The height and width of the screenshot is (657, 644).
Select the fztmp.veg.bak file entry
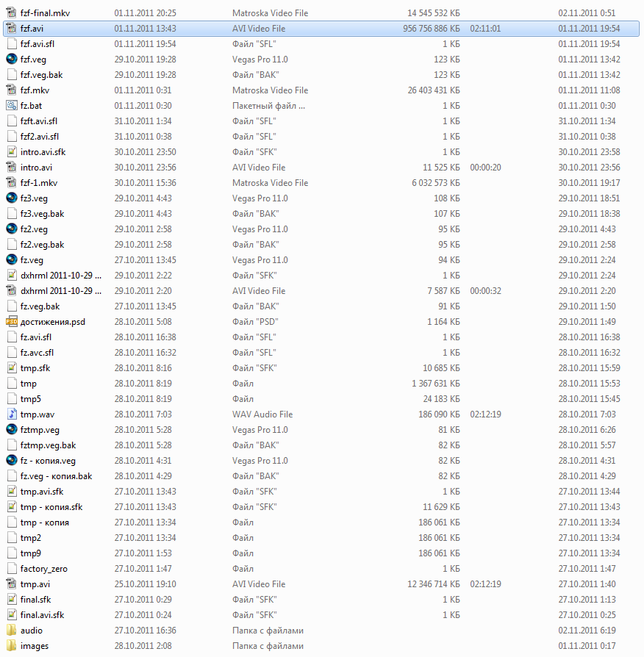[321, 445]
